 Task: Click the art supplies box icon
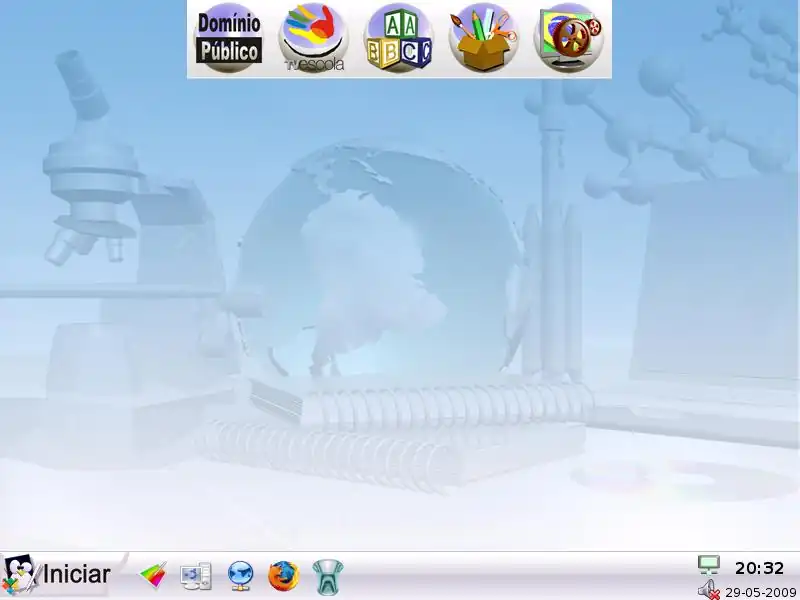pos(483,38)
